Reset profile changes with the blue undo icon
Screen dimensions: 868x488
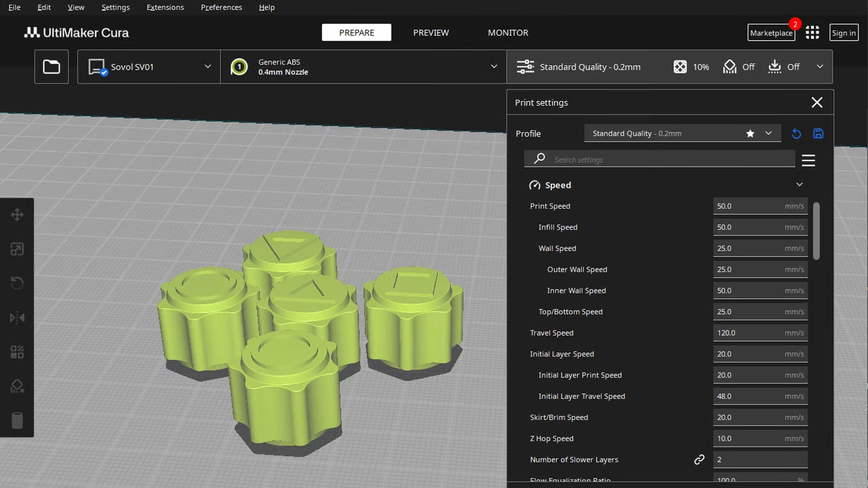click(x=796, y=134)
